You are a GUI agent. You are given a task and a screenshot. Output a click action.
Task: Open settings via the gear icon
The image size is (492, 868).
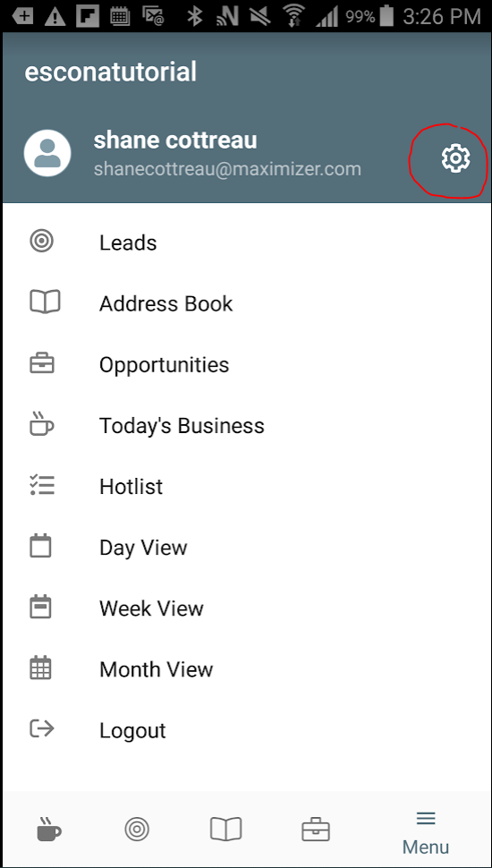[x=455, y=157]
